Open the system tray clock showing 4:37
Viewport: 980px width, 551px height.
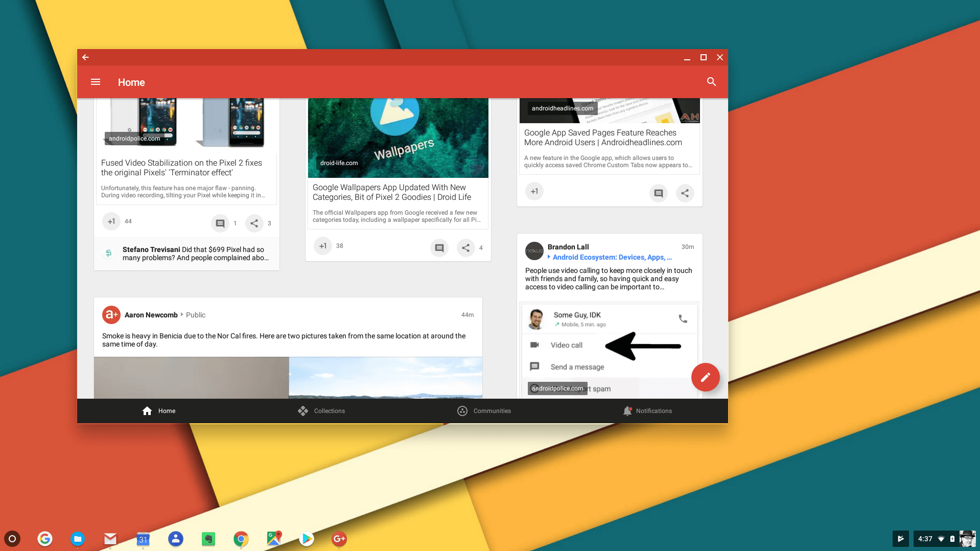(x=925, y=539)
